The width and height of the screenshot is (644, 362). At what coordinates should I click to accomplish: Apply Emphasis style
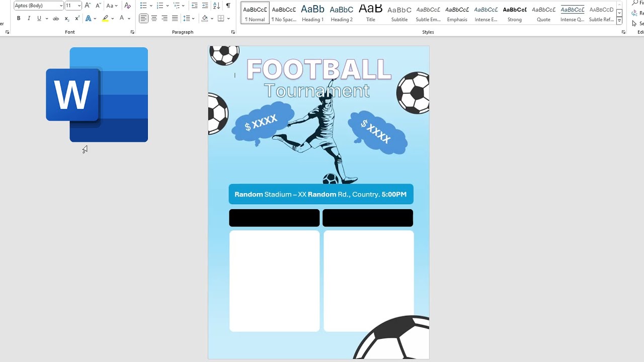457,13
